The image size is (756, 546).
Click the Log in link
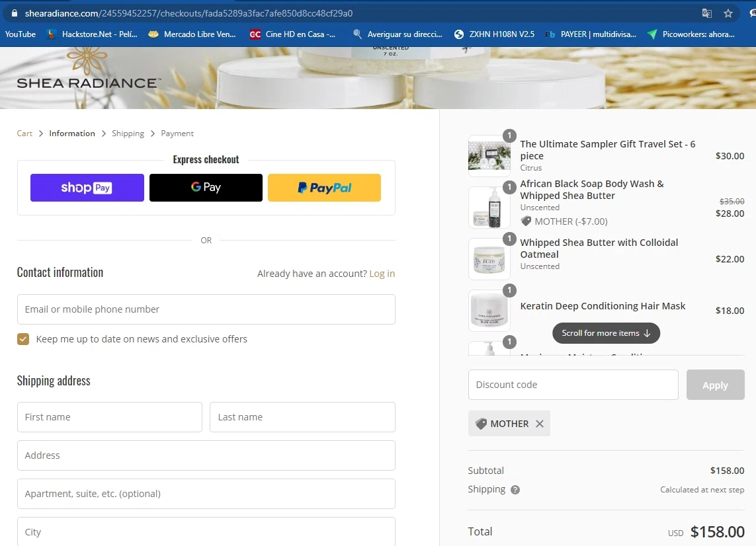pos(382,274)
